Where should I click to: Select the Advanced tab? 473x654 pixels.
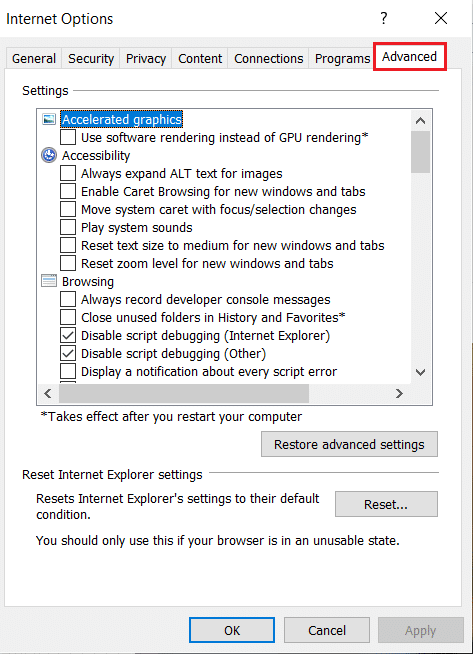click(x=410, y=56)
